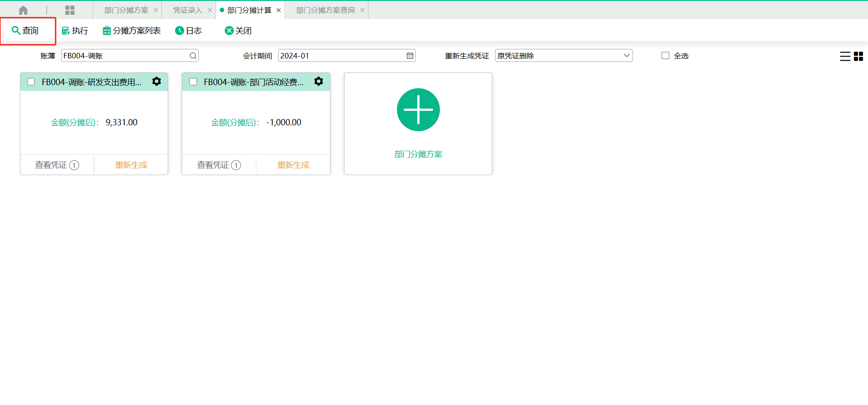Click the home icon
This screenshot has width=868, height=405.
click(23, 10)
